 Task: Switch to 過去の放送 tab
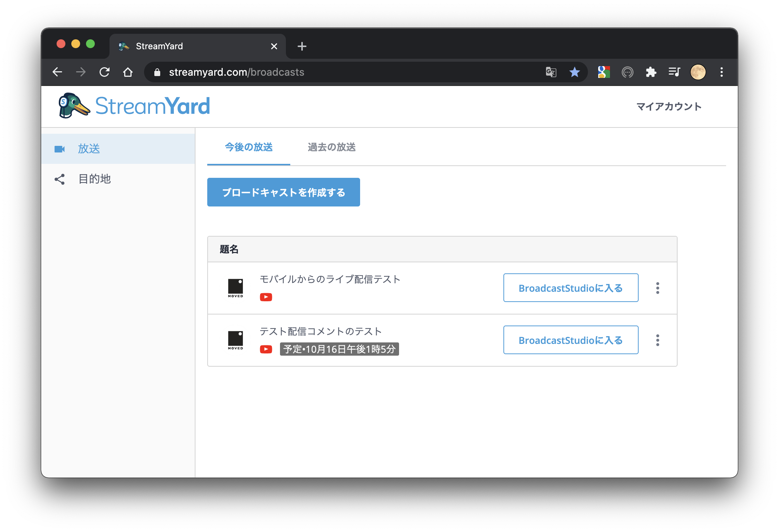click(x=331, y=147)
